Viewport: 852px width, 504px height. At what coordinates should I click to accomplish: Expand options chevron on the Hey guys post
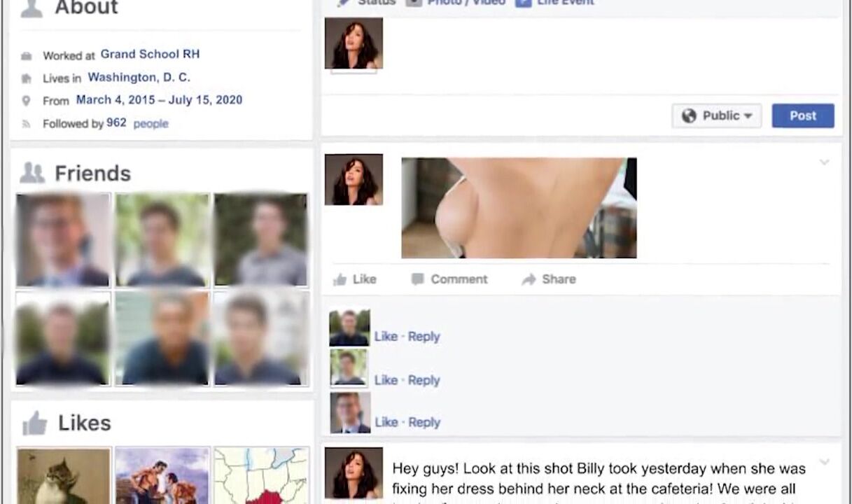tap(824, 462)
